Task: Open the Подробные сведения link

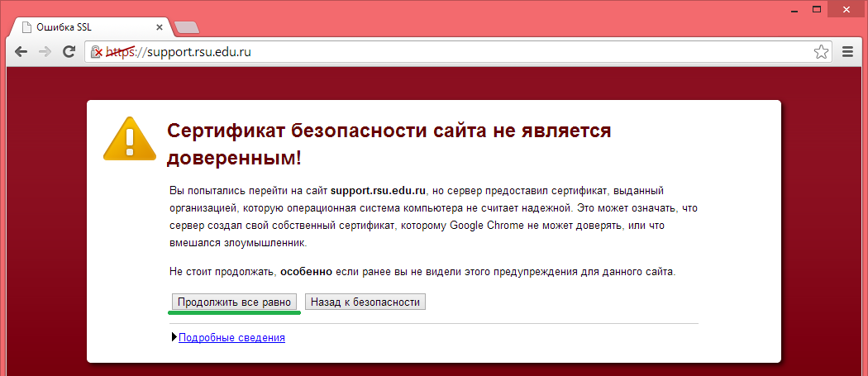Action: pyautogui.click(x=231, y=337)
